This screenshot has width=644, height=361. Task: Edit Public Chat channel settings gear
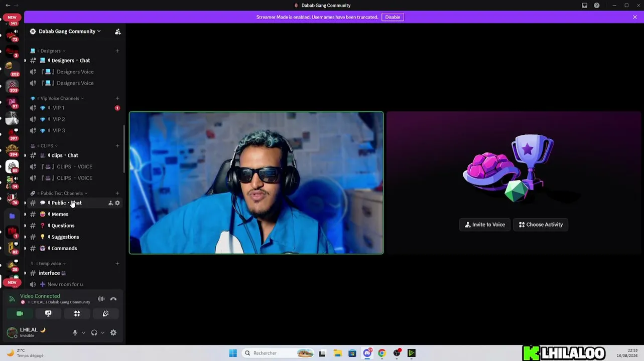[x=117, y=203]
